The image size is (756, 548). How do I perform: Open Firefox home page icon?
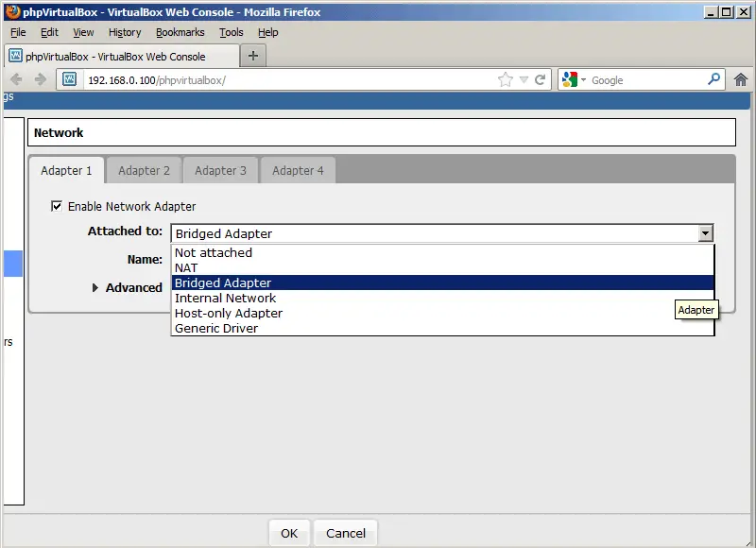741,79
